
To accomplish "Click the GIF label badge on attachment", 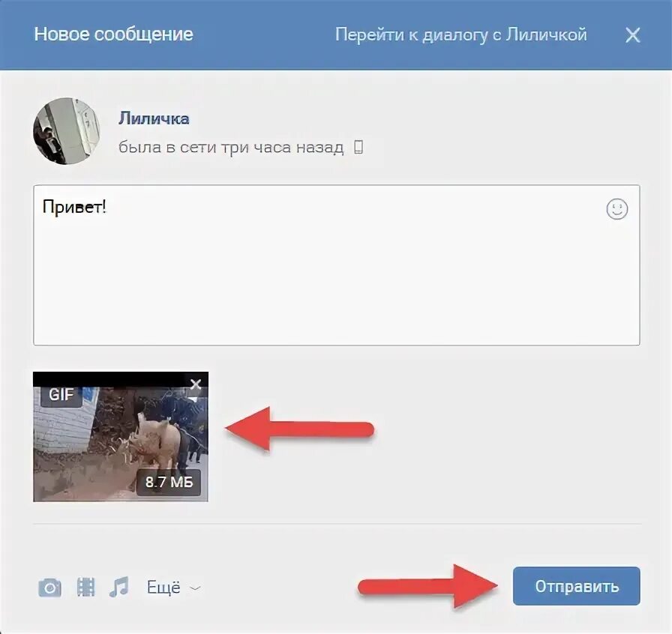I will [x=61, y=394].
